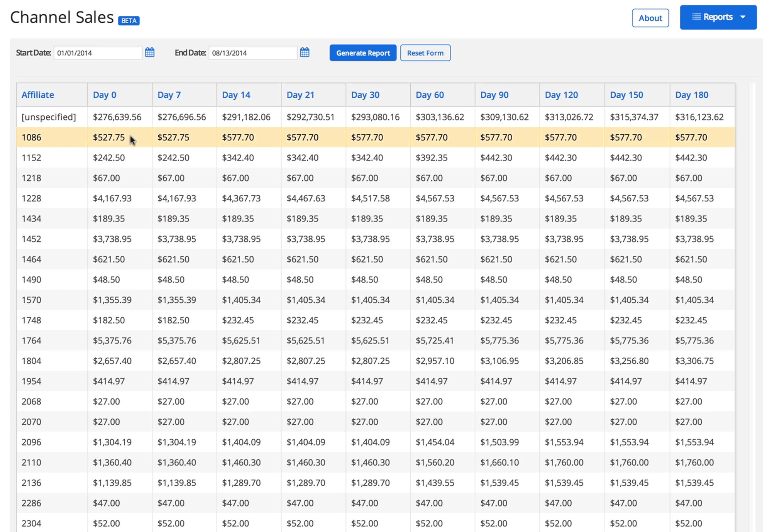Image resolution: width=772 pixels, height=532 pixels.
Task: Select affiliate 2304 row label
Action: pos(31,524)
